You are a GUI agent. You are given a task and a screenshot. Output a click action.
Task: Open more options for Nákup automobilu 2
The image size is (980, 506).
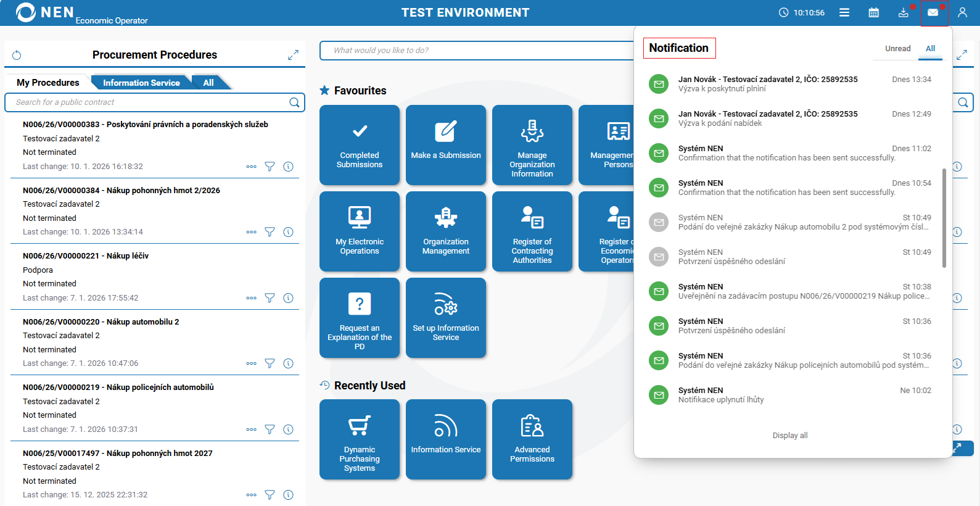[251, 363]
